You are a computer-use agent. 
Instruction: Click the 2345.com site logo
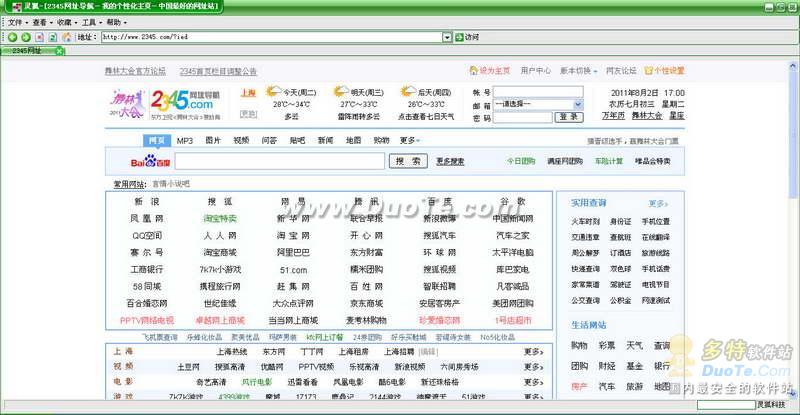point(182,100)
